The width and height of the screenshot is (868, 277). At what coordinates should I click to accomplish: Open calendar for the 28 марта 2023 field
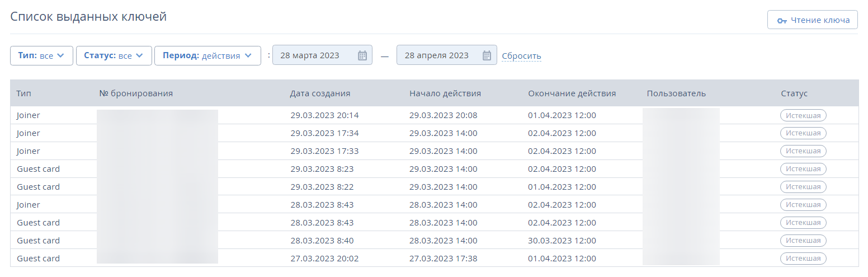(x=362, y=55)
